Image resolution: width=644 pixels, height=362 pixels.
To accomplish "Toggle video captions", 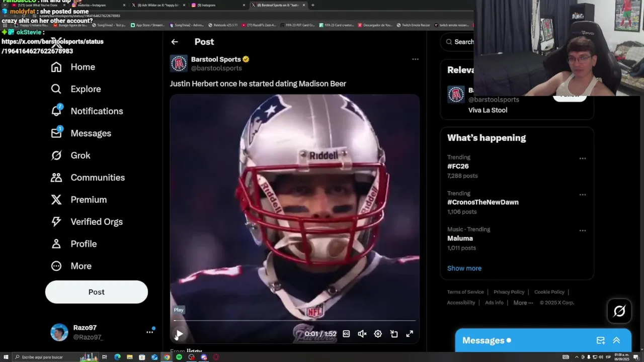I will point(346,334).
